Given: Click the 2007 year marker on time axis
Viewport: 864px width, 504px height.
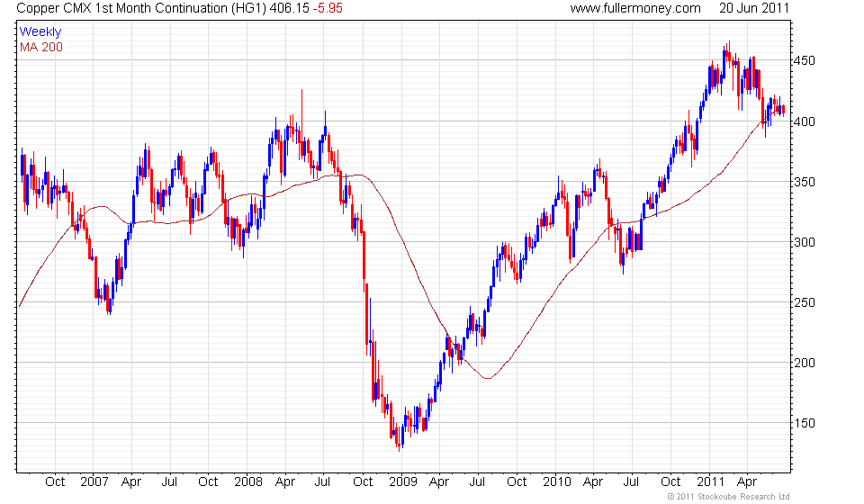Looking at the screenshot, I should point(94,482).
